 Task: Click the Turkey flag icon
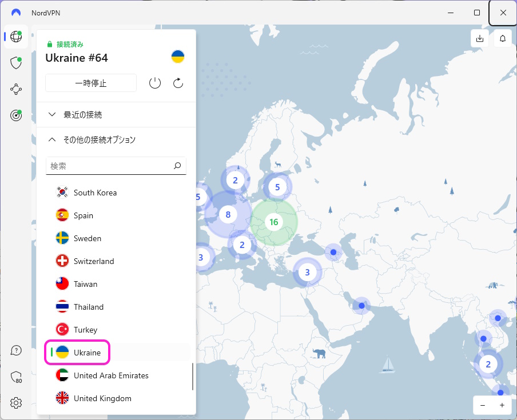tap(62, 329)
